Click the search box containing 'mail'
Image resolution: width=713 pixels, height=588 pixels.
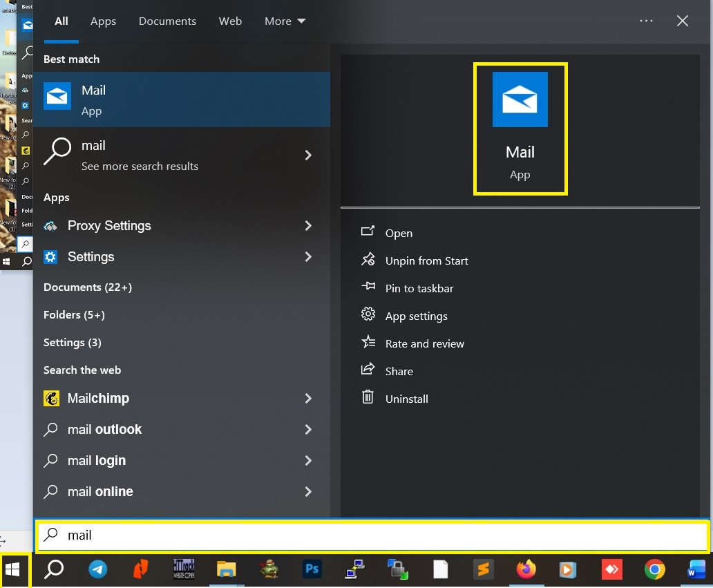(373, 535)
